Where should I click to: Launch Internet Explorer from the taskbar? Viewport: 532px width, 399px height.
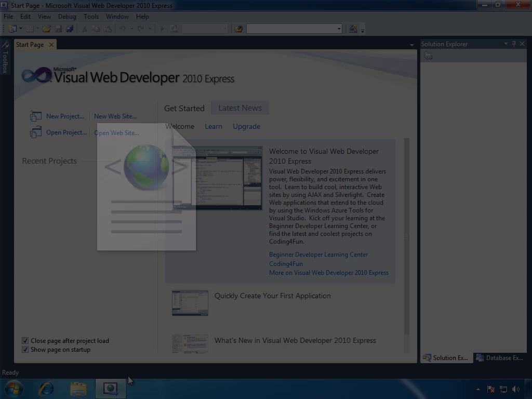coord(46,389)
